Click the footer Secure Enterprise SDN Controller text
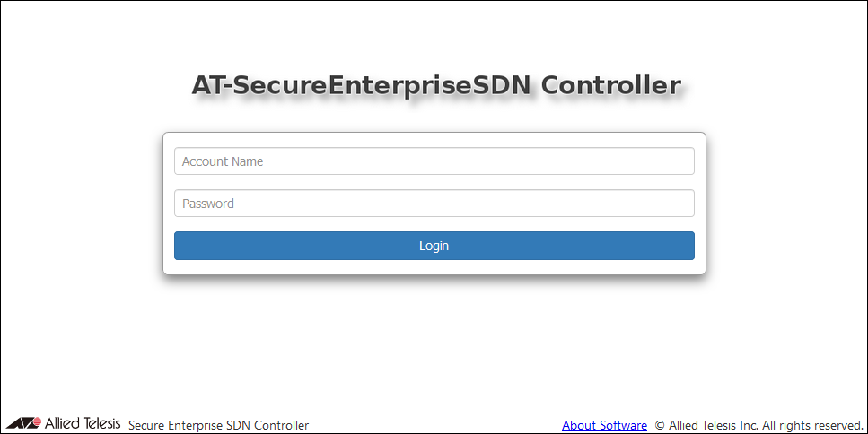The height and width of the screenshot is (434, 868). coord(218,425)
